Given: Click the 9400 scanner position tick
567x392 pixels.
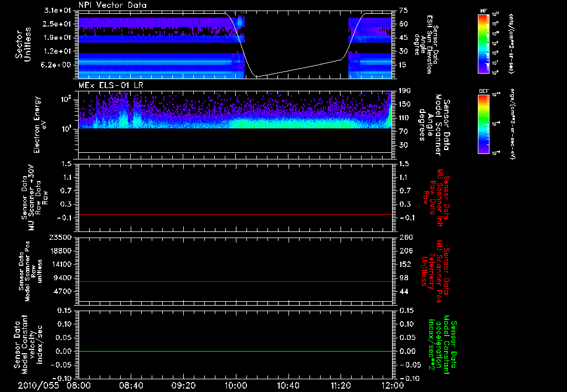Looking at the screenshot, I should (x=63, y=278).
